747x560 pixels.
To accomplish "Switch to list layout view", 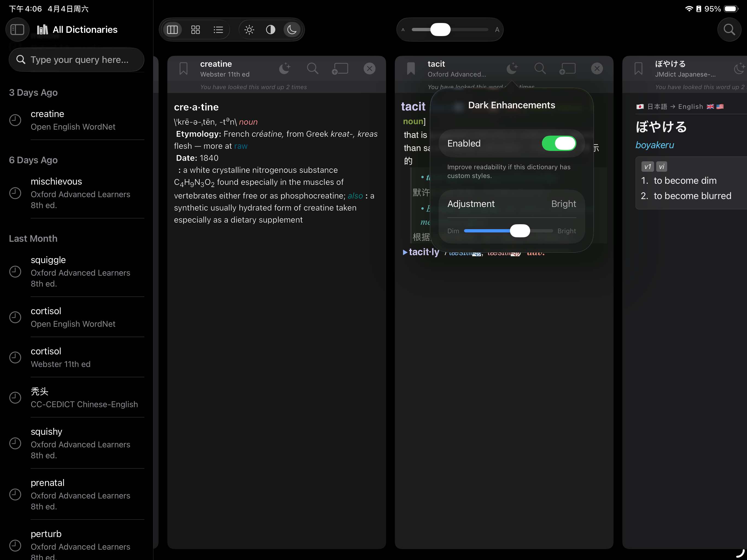I will [218, 30].
